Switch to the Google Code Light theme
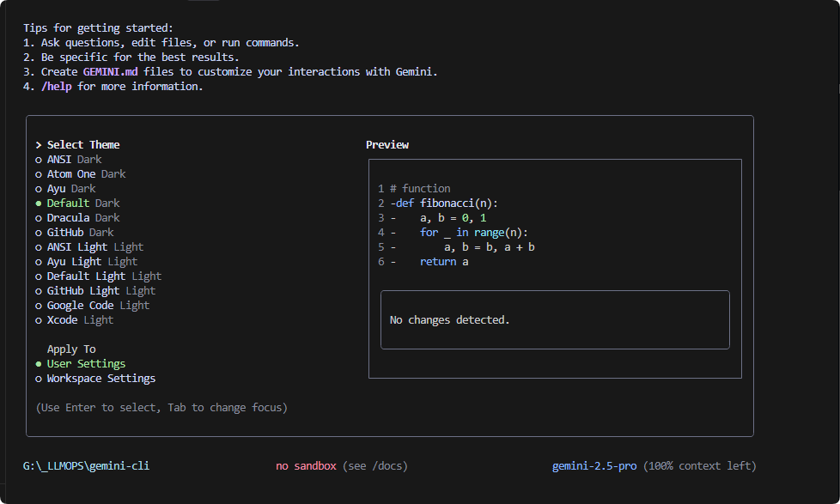840x504 pixels. [x=92, y=306]
